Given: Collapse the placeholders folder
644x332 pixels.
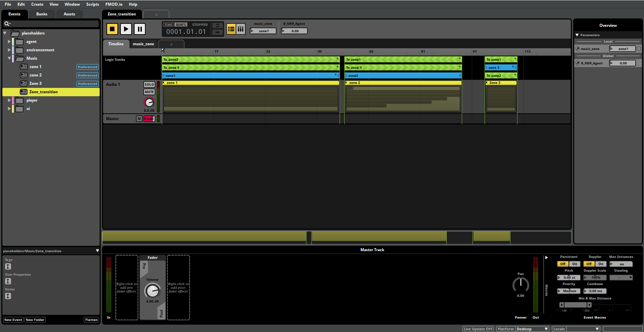Looking at the screenshot, I should pos(5,33).
